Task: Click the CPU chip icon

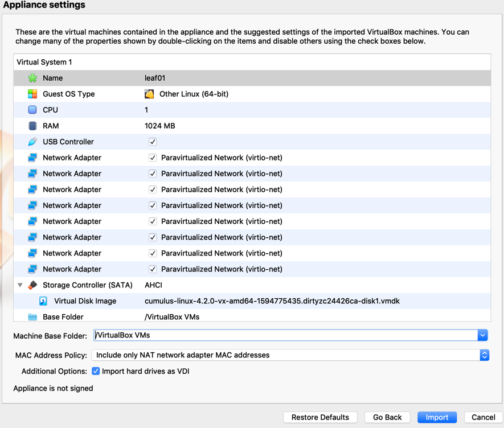Action: pos(32,110)
